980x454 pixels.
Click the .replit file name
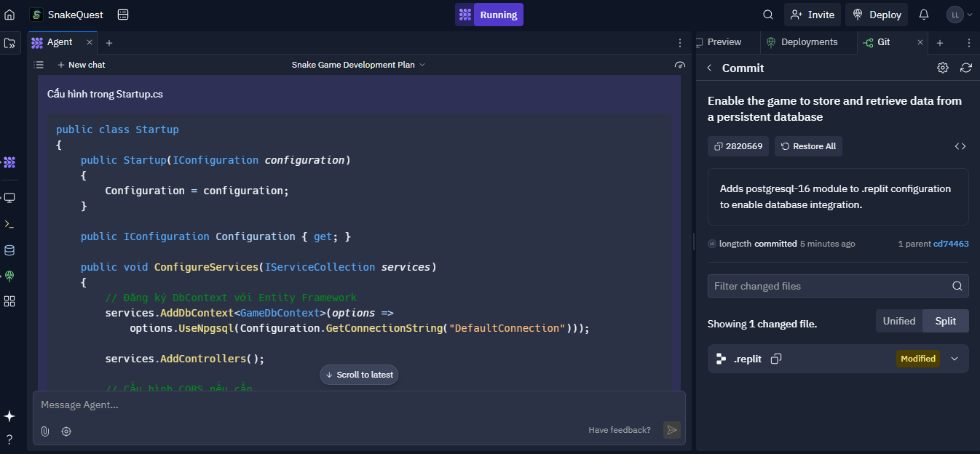[748, 359]
